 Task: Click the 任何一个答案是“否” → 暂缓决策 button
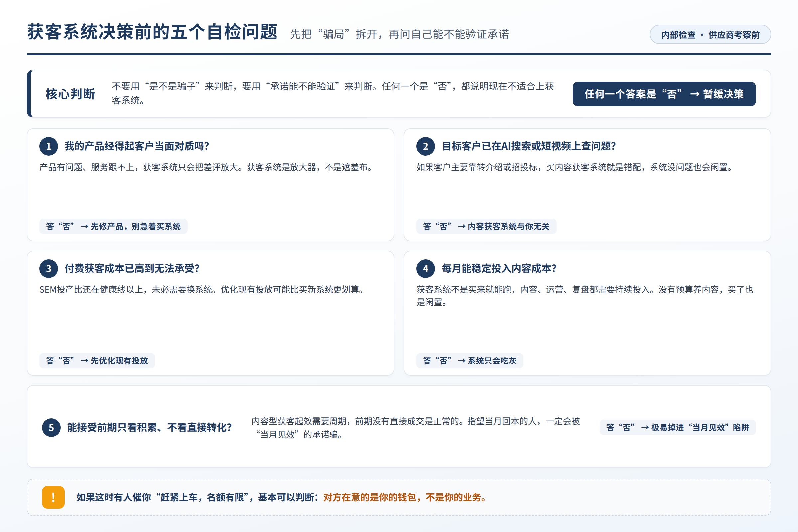664,94
